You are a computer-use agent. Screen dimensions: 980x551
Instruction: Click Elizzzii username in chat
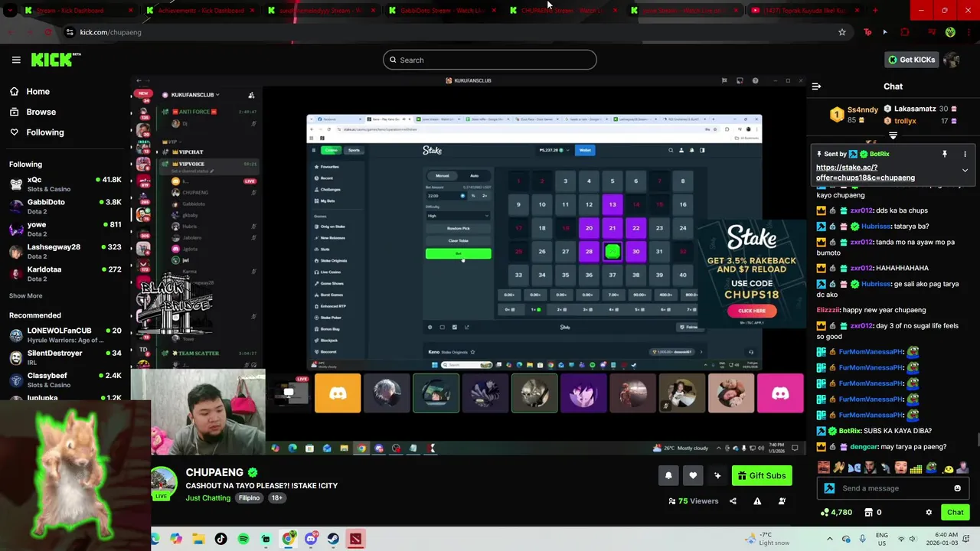(x=828, y=311)
